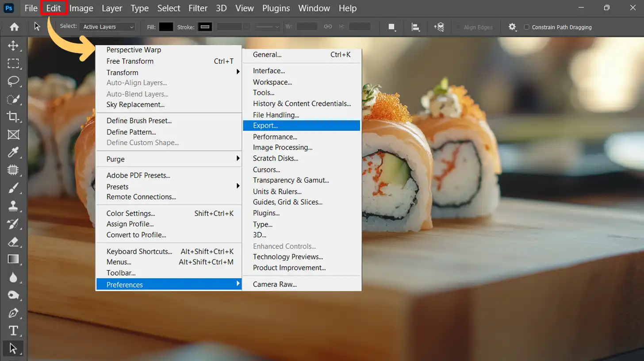Select the Dodge tool
Viewport: 644px width, 361px height.
(x=13, y=295)
